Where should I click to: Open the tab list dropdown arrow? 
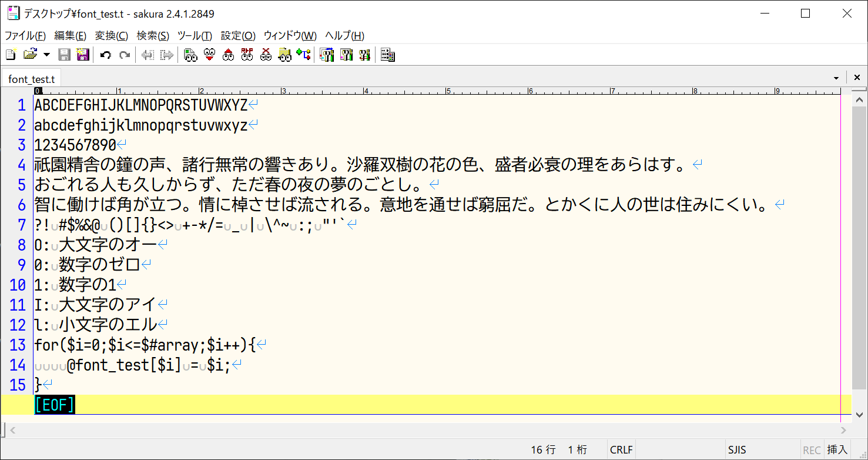click(x=836, y=78)
